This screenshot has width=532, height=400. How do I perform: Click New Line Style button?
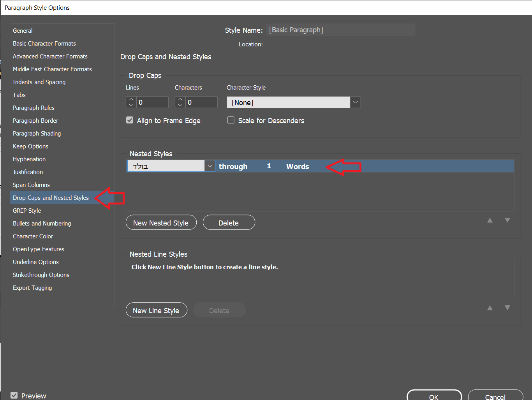coord(157,310)
